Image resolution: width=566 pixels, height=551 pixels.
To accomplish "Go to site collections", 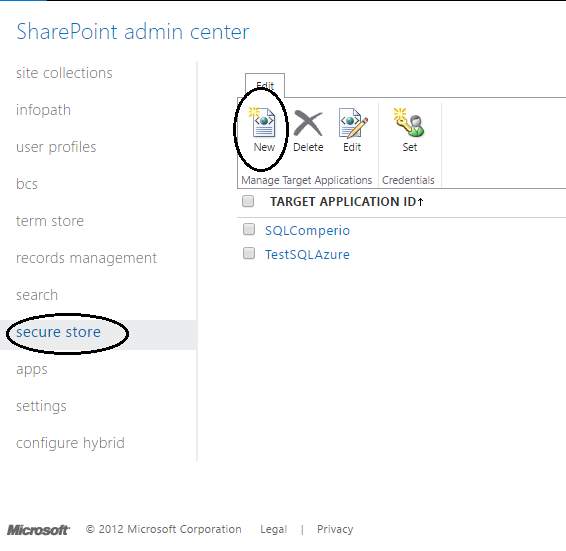I will (64, 73).
